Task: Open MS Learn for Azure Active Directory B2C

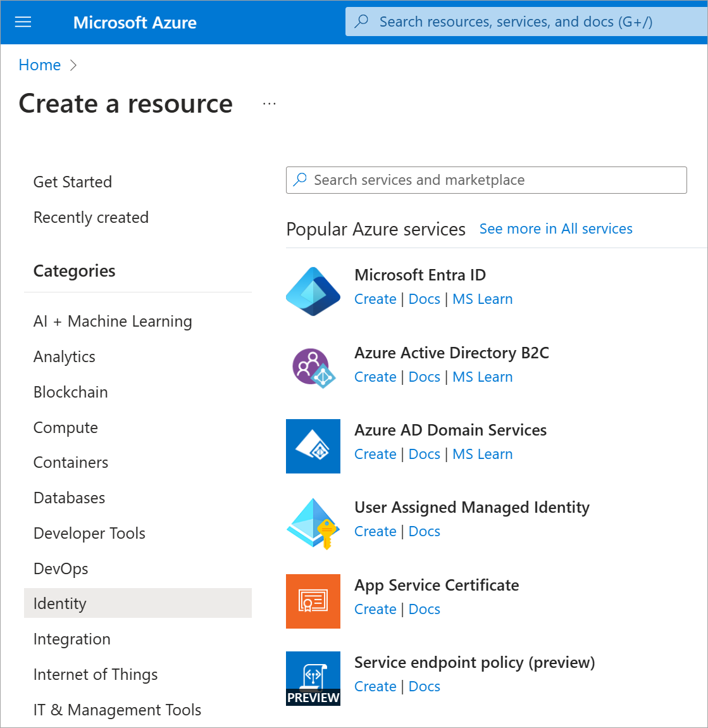Action: pos(483,377)
